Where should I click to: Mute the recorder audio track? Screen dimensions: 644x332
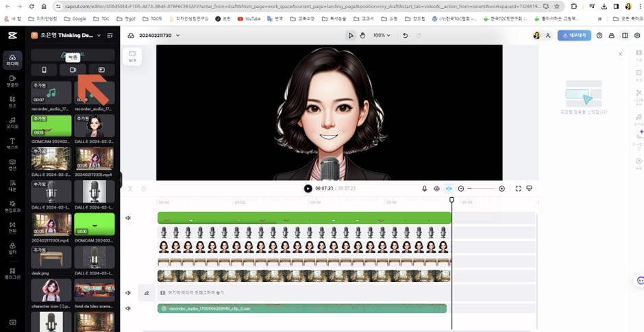pos(128,308)
